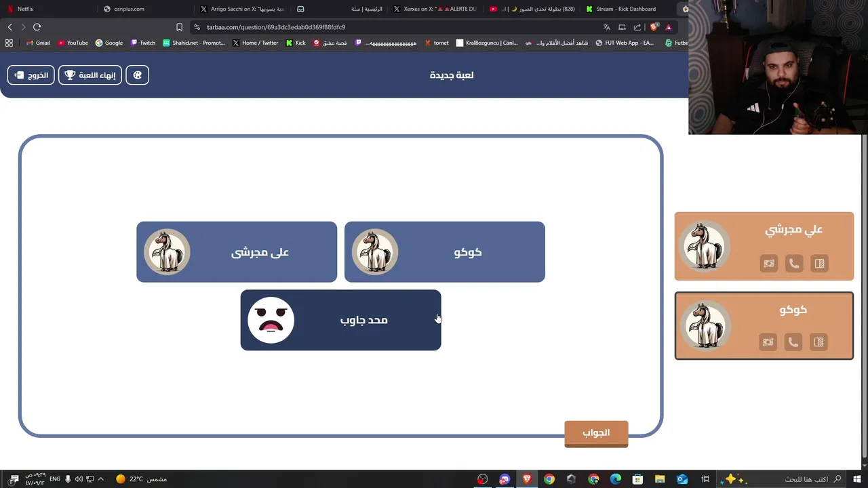Screen dimensions: 868x488
Task: Open Google Chrome from the taskbar
Action: 549,479
